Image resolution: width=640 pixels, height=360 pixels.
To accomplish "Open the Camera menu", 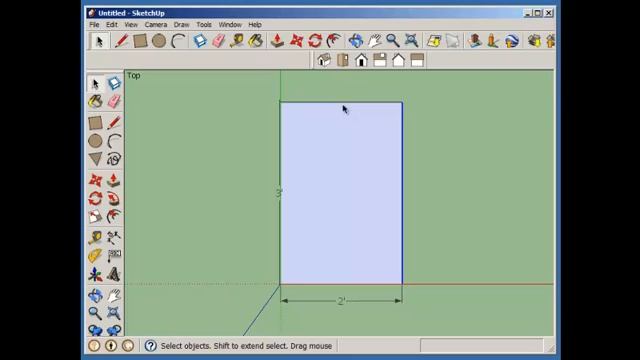I will (x=156, y=24).
